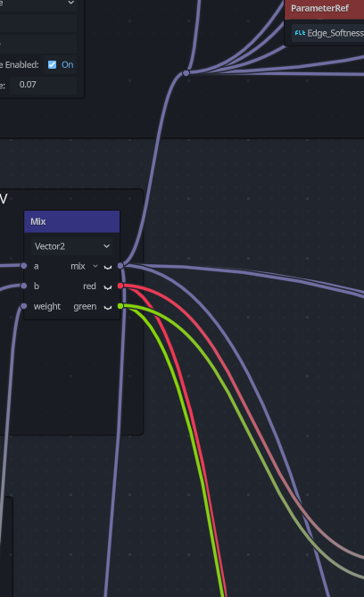
Task: Toggle preview eye for red output
Action: click(x=108, y=286)
